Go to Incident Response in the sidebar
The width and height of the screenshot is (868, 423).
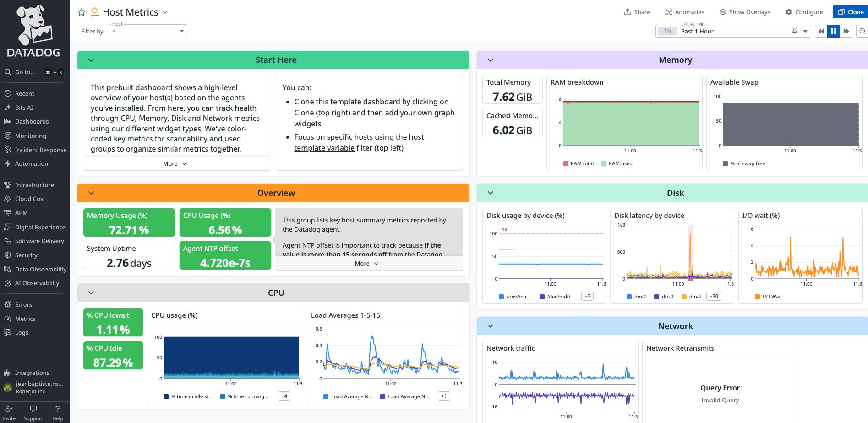[x=40, y=150]
